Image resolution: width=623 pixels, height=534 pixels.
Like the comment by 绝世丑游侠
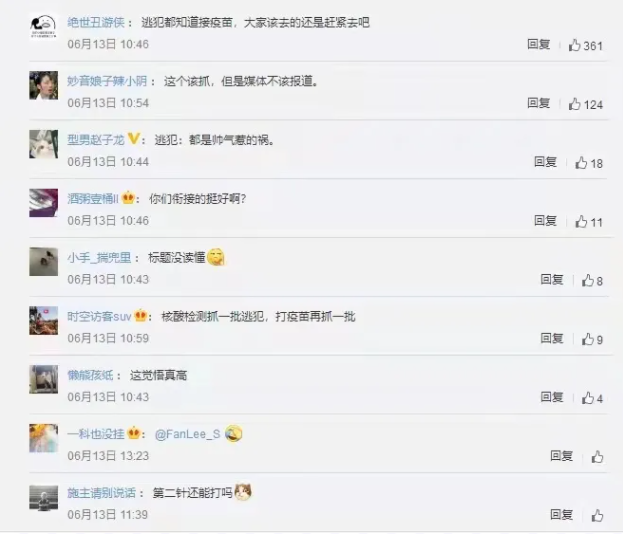575,45
